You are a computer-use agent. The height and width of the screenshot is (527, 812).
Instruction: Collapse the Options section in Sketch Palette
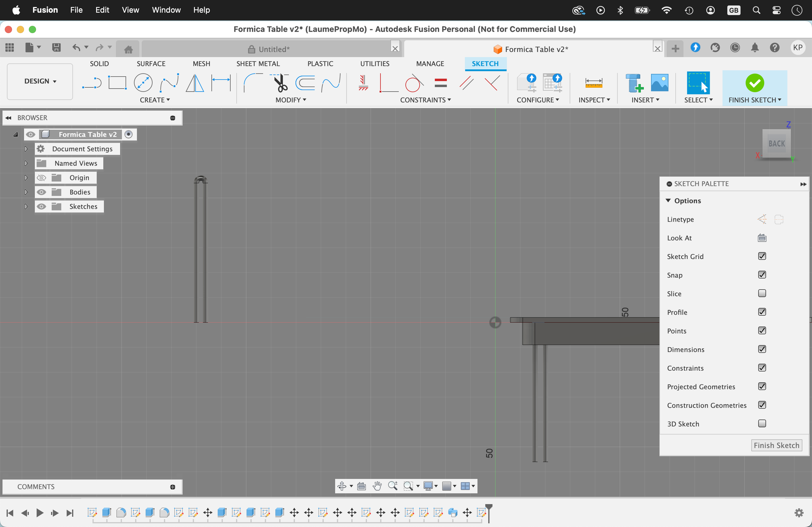point(668,201)
